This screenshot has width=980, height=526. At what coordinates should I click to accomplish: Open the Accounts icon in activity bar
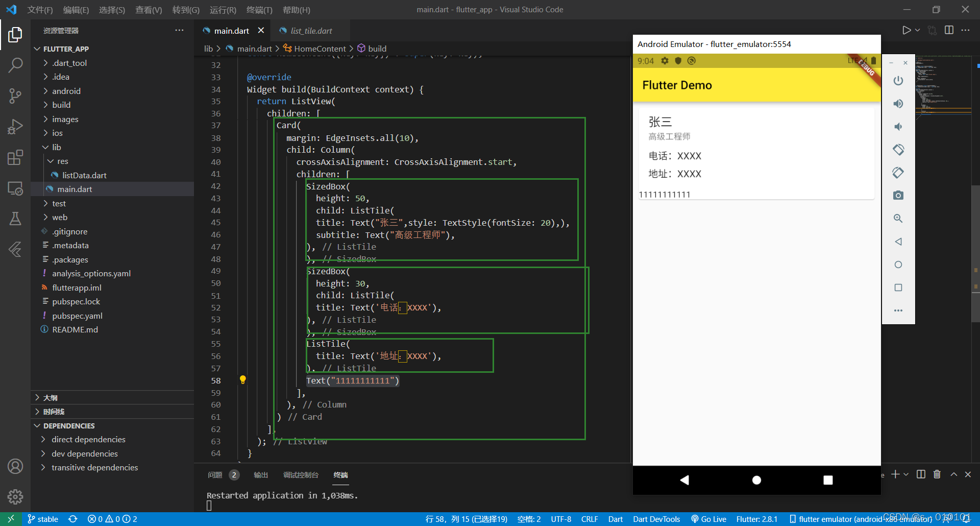(x=15, y=466)
